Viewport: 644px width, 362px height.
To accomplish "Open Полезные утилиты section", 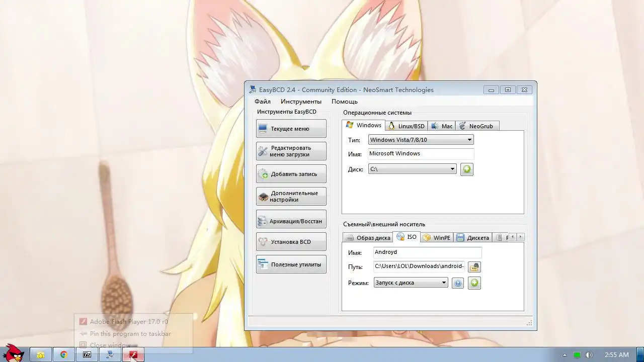I will coord(291,264).
